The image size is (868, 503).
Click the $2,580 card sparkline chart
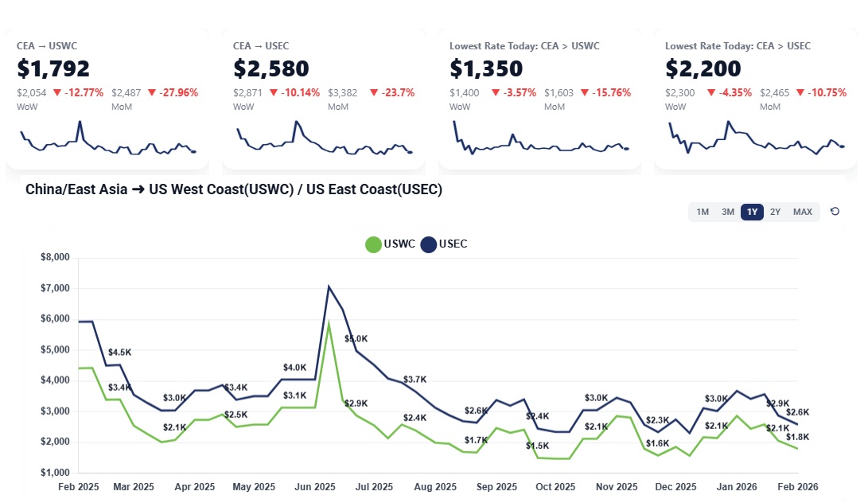tap(324, 141)
